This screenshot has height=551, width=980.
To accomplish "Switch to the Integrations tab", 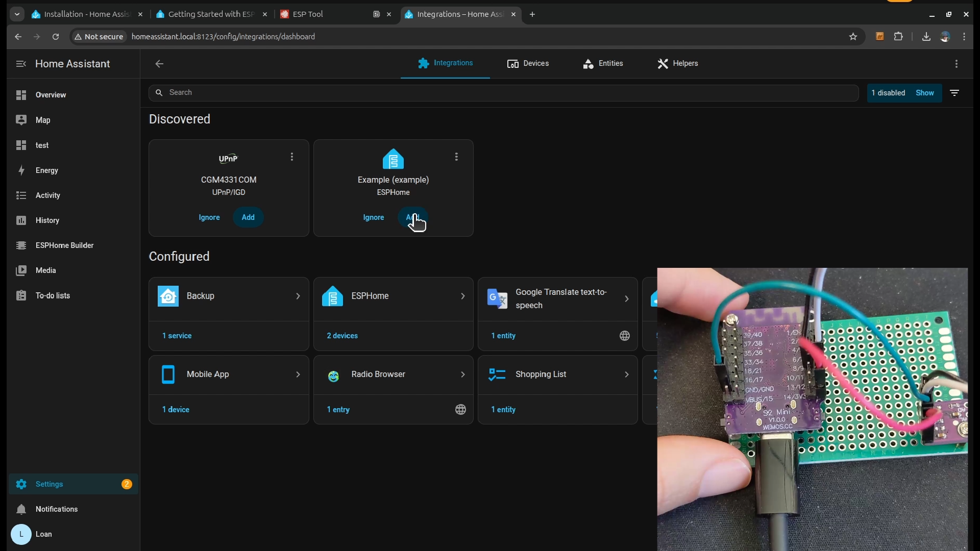I will point(445,63).
